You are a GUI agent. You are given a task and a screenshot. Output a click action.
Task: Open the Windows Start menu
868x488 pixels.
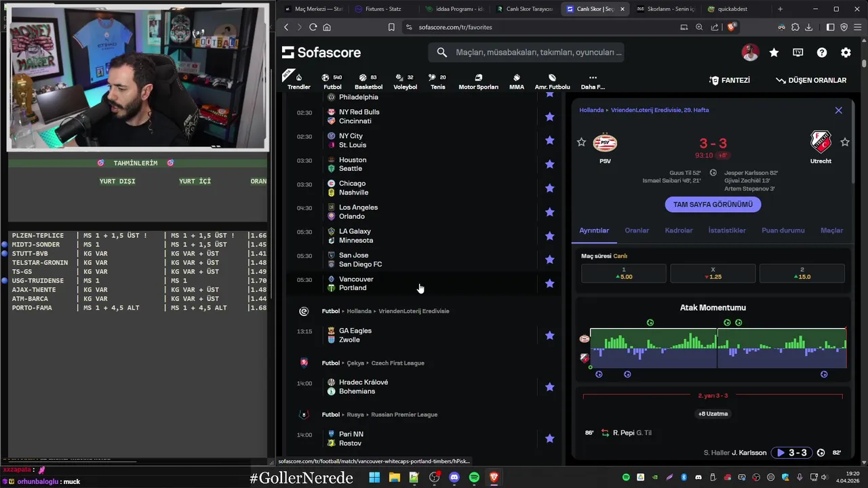pyautogui.click(x=374, y=477)
